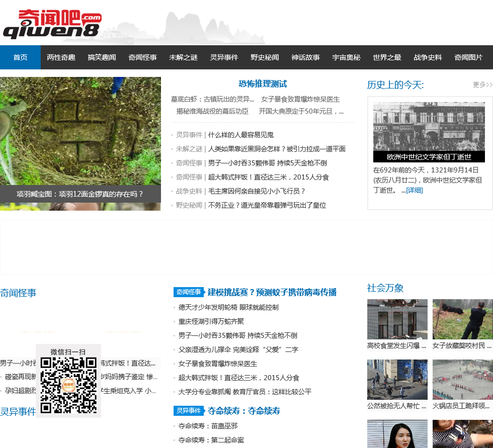This screenshot has height=448, width=493.
Task: Open 毛主席因何亲自接见小小飞行员 article
Action: [257, 191]
